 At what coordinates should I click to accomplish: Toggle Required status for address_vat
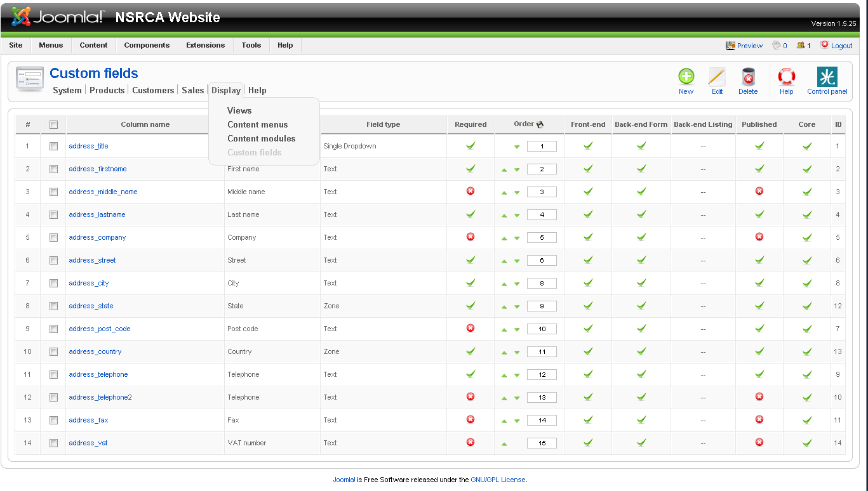pos(471,442)
